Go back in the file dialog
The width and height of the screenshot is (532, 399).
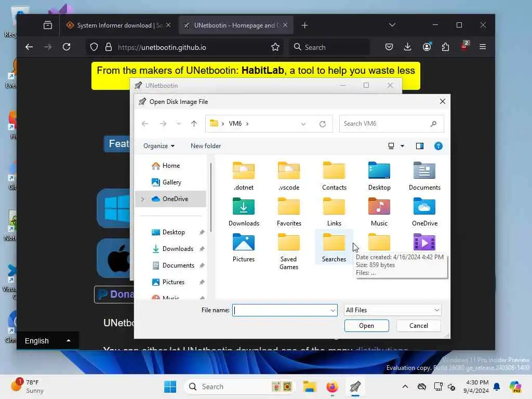coord(145,124)
